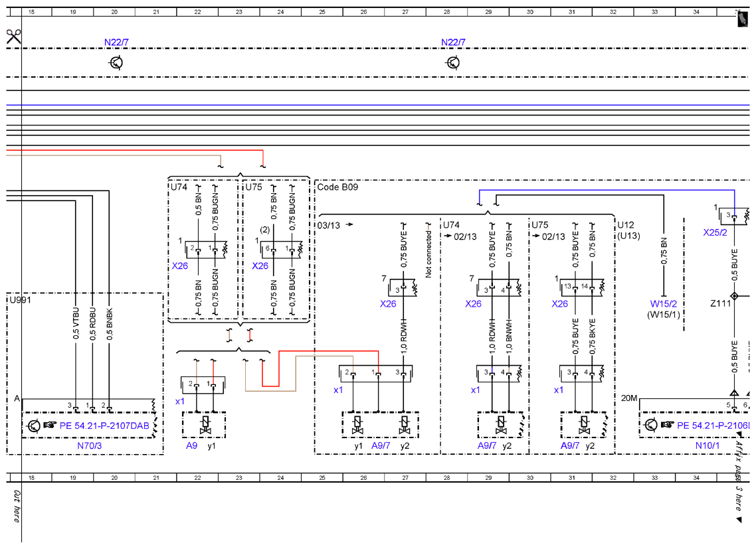Click the left N22/7 label

coord(116,42)
